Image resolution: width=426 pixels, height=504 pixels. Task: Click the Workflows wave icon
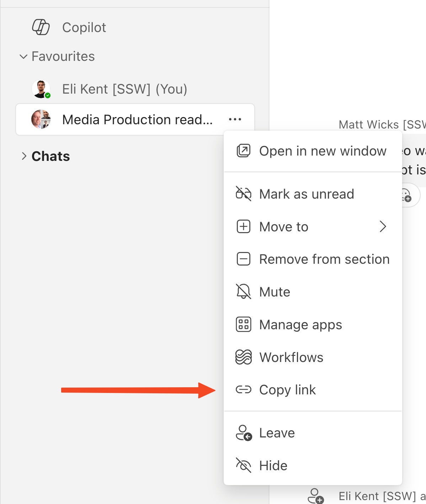pyautogui.click(x=244, y=357)
